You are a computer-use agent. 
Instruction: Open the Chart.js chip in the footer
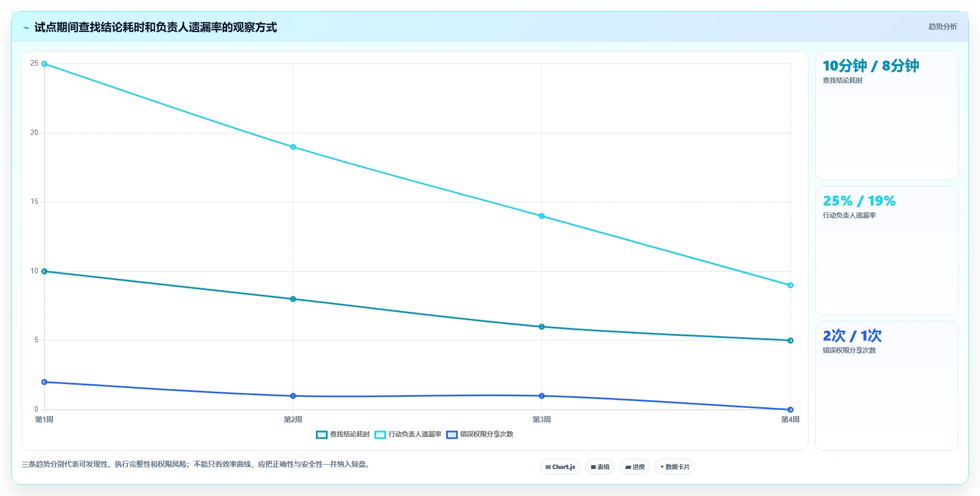pyautogui.click(x=560, y=467)
